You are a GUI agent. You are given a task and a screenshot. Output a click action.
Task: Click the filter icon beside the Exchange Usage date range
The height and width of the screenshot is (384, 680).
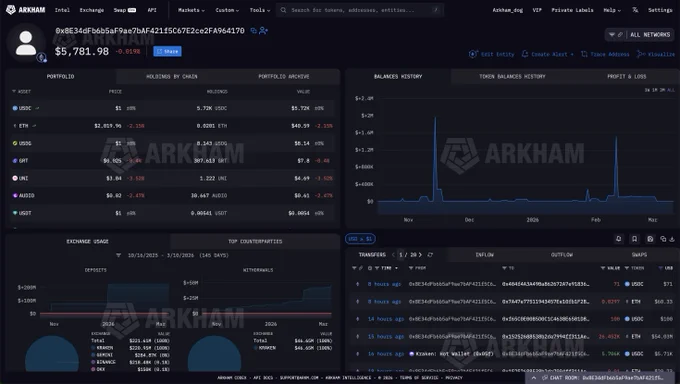pyautogui.click(x=118, y=256)
